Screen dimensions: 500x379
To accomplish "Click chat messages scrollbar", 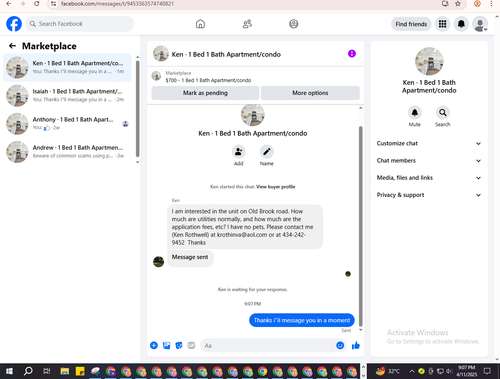I will tap(360, 227).
